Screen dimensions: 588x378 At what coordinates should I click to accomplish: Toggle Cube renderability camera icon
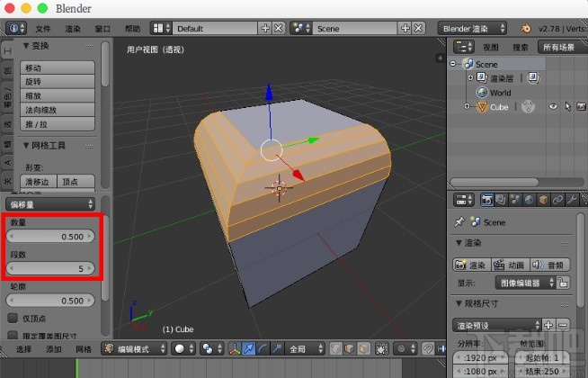coord(581,106)
